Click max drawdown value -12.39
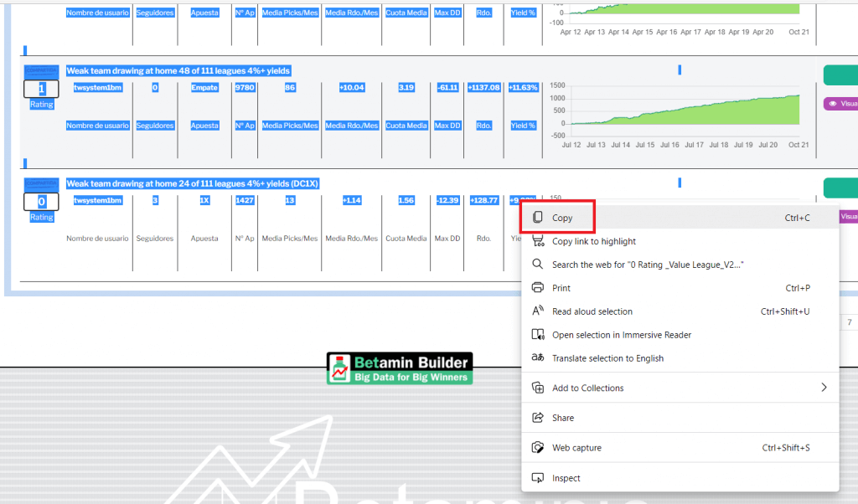The height and width of the screenshot is (504, 858). pos(447,201)
